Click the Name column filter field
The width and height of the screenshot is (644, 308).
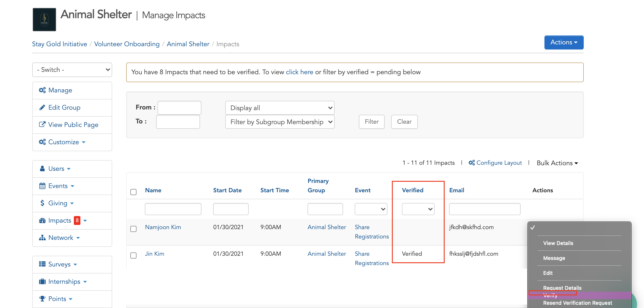pyautogui.click(x=173, y=209)
